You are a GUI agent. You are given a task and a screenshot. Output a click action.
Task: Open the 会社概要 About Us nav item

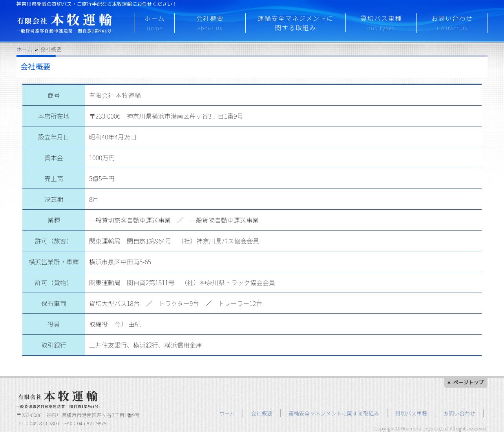[210, 23]
